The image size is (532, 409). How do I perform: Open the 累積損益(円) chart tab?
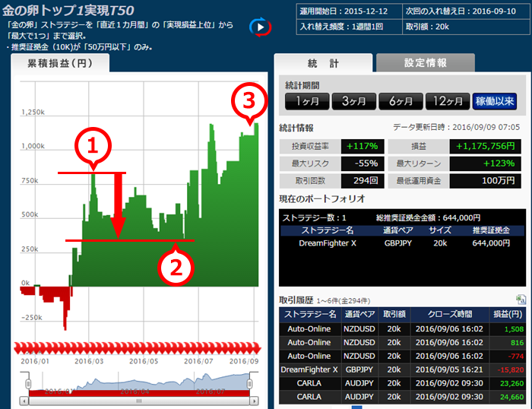[x=60, y=63]
